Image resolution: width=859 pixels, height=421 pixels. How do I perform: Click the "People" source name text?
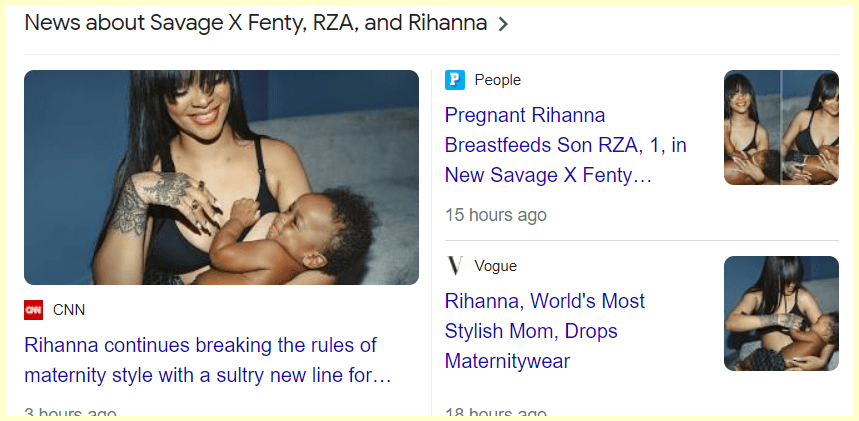click(x=497, y=80)
